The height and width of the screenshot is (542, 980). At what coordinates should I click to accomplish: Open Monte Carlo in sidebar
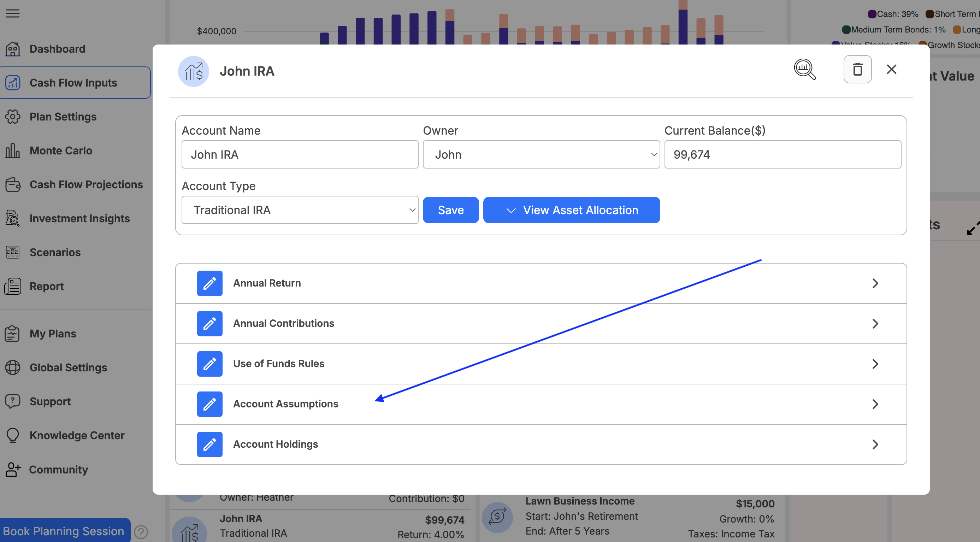pyautogui.click(x=61, y=151)
